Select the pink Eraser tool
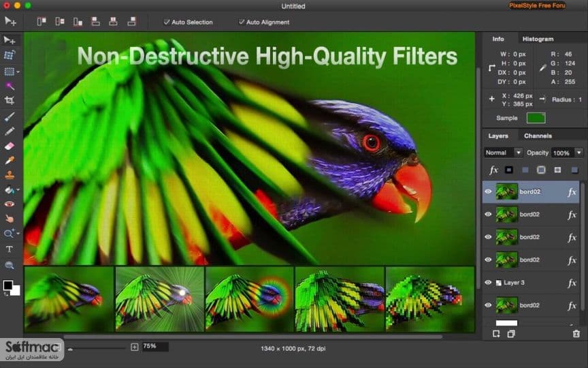The image size is (588, 368). 10,146
